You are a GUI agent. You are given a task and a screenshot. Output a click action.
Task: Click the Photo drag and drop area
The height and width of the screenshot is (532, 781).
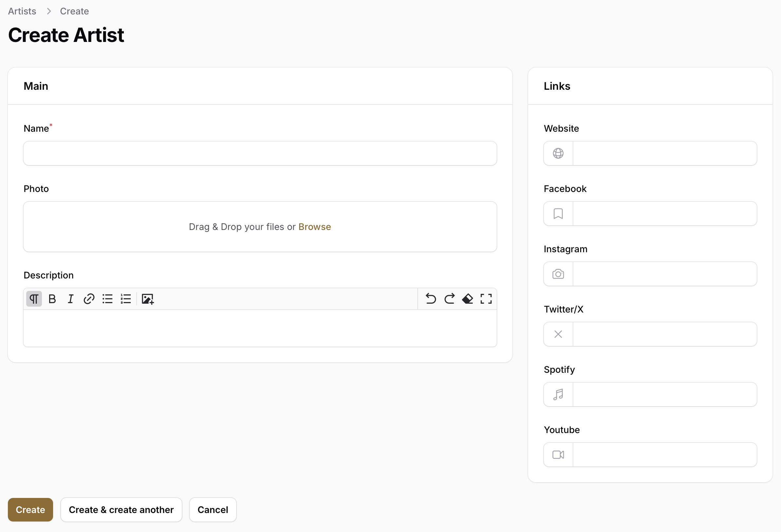(x=260, y=227)
